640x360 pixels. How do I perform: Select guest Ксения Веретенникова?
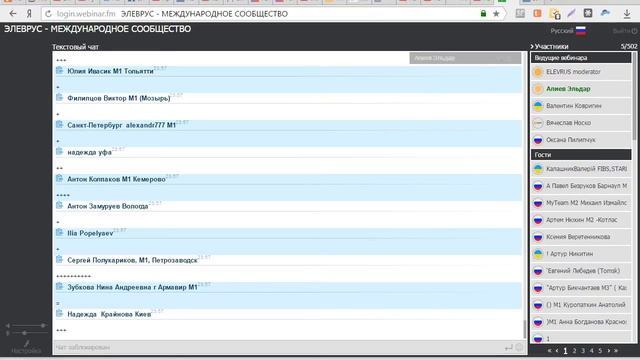point(581,237)
